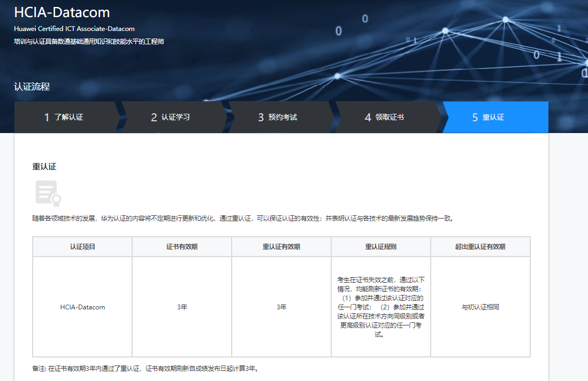Click the recertification rules text cell
Viewport: 588px width, 381px height.
pyautogui.click(x=380, y=307)
